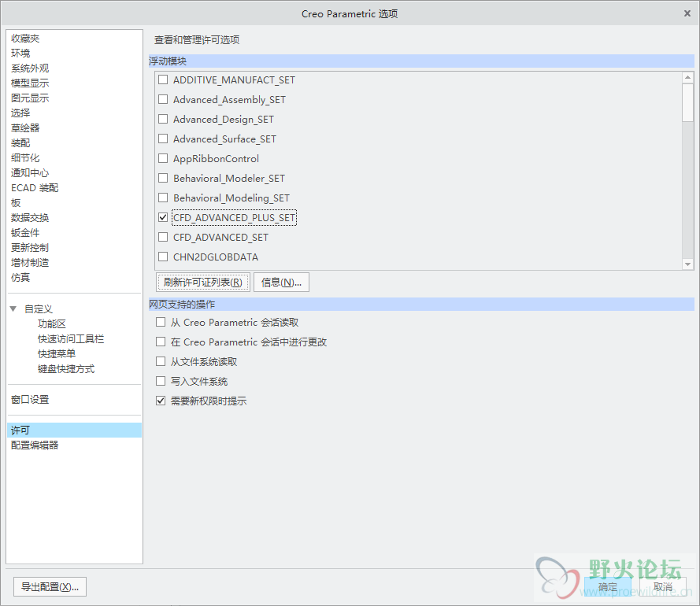Viewport: 700px width, 606px height.
Task: Open the 板 category
Action: [x=16, y=202]
